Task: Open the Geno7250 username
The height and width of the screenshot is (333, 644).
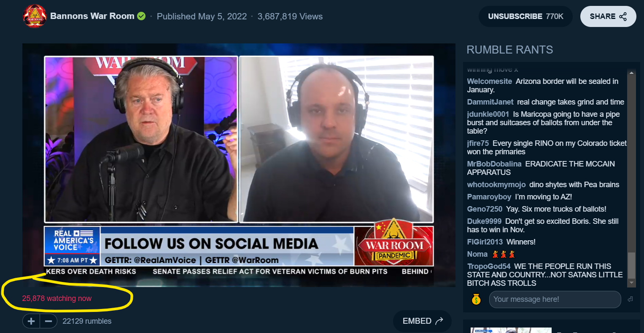Action: pyautogui.click(x=485, y=209)
